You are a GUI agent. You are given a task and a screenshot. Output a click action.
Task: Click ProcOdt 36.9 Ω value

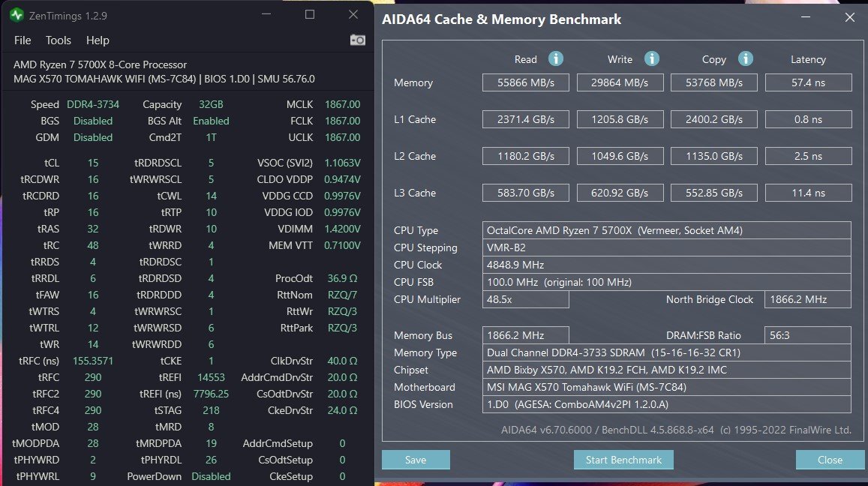342,278
